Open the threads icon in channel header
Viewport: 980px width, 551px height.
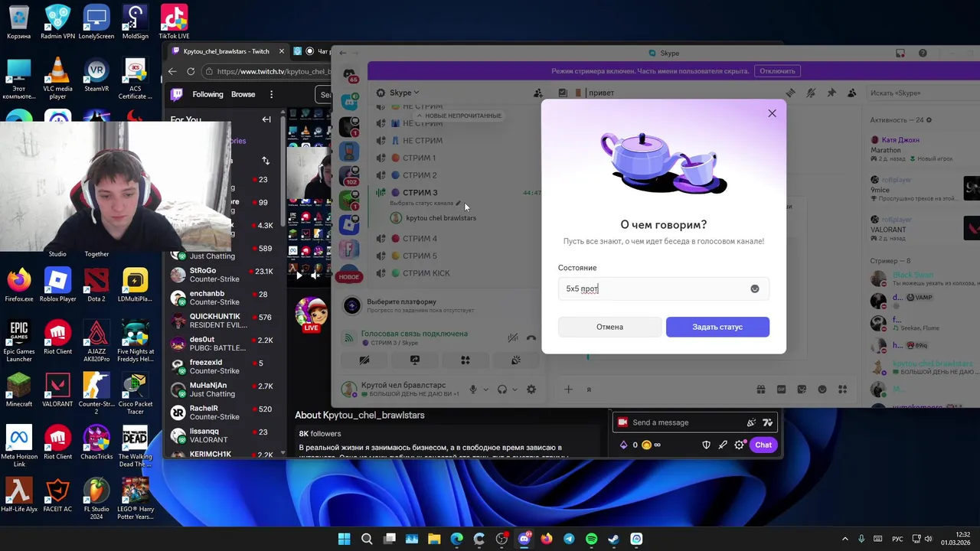tap(791, 93)
